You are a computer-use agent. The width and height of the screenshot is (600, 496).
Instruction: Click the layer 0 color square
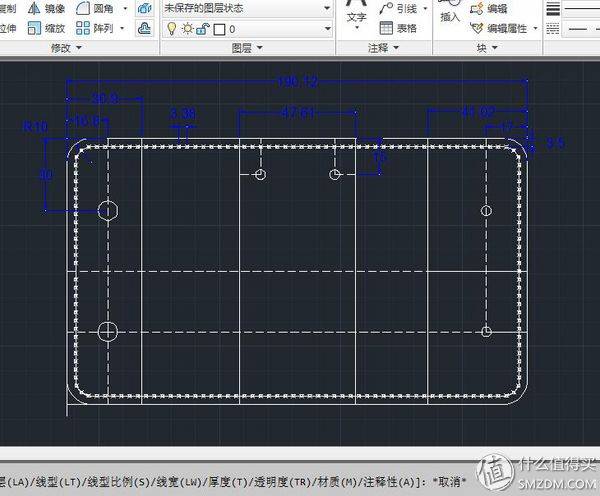[219, 29]
